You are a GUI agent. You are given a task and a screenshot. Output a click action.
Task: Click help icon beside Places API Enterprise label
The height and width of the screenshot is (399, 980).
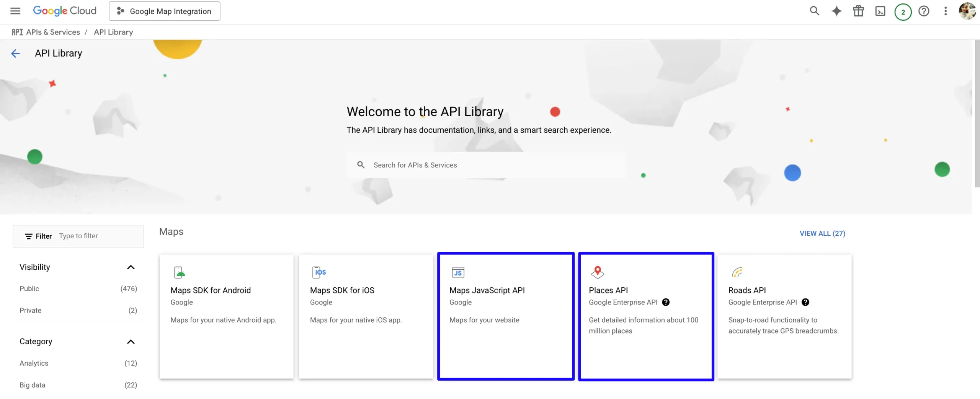click(666, 302)
